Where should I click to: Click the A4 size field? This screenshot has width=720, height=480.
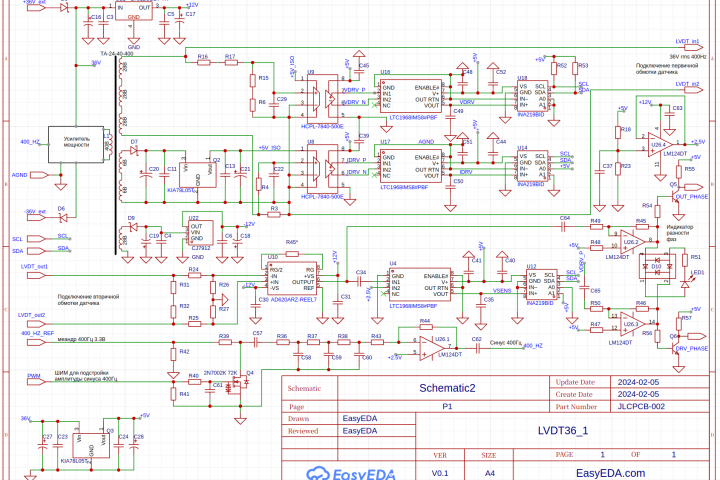(489, 473)
